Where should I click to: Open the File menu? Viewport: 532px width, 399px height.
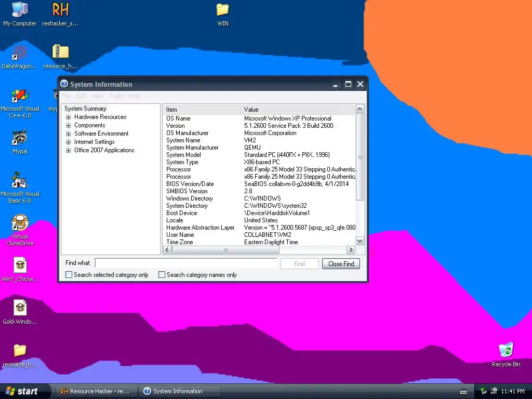point(66,96)
